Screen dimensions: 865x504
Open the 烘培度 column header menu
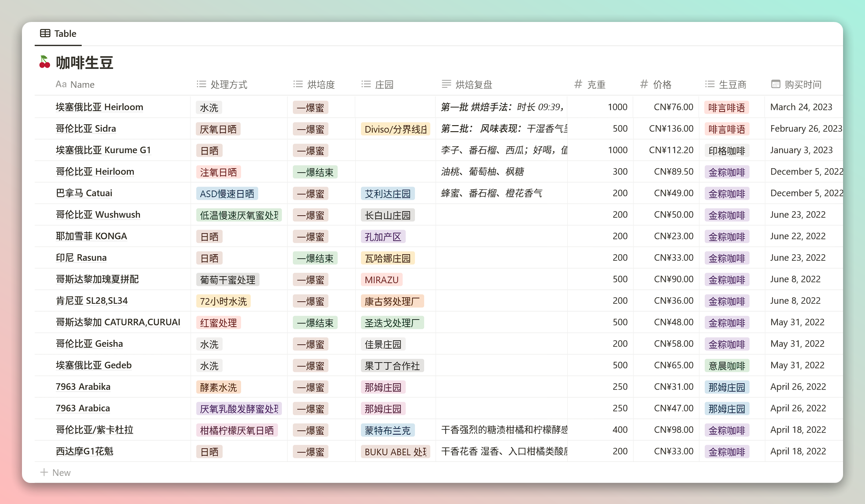pyautogui.click(x=321, y=84)
